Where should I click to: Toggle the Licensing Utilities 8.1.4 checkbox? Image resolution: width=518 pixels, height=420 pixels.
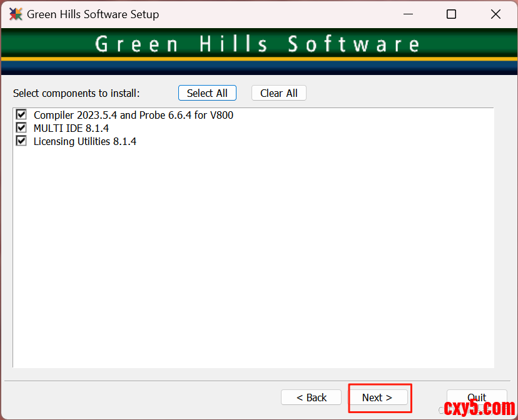pos(21,141)
